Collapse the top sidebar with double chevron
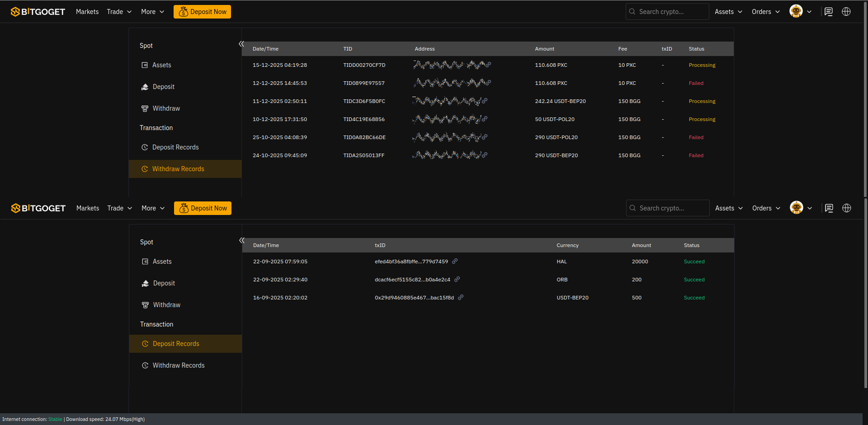Viewport: 868px width, 425px height. [241, 44]
